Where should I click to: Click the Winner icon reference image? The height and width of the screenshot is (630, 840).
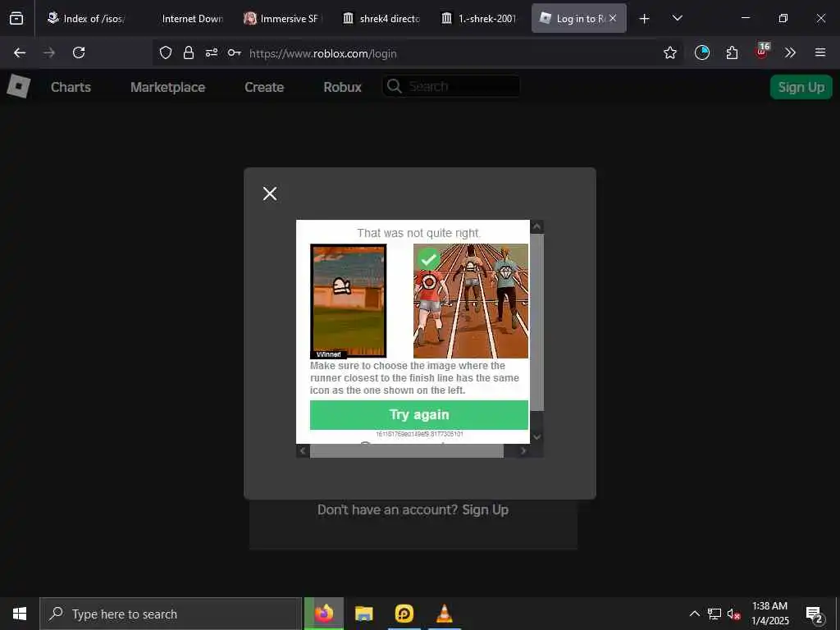click(x=348, y=301)
